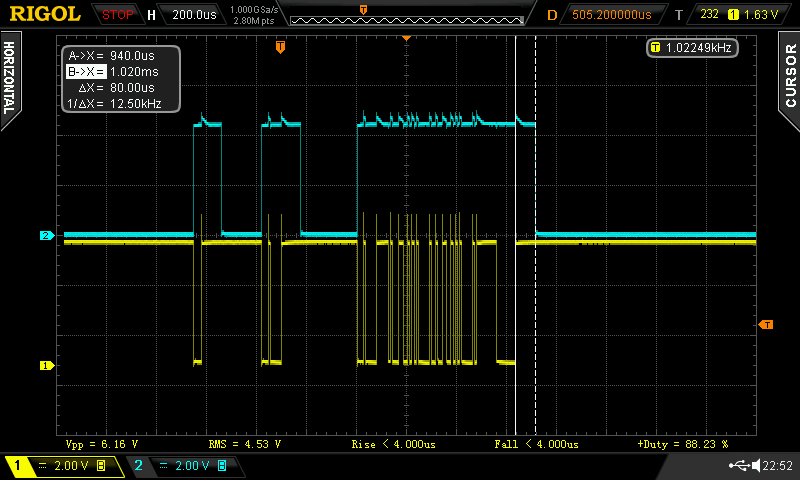Click the solid cursor A vertical line

(515, 235)
